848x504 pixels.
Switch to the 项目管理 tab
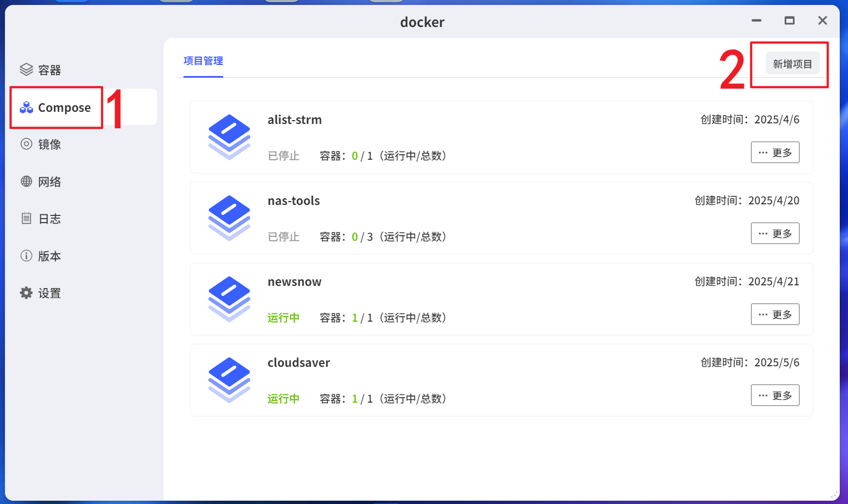202,61
